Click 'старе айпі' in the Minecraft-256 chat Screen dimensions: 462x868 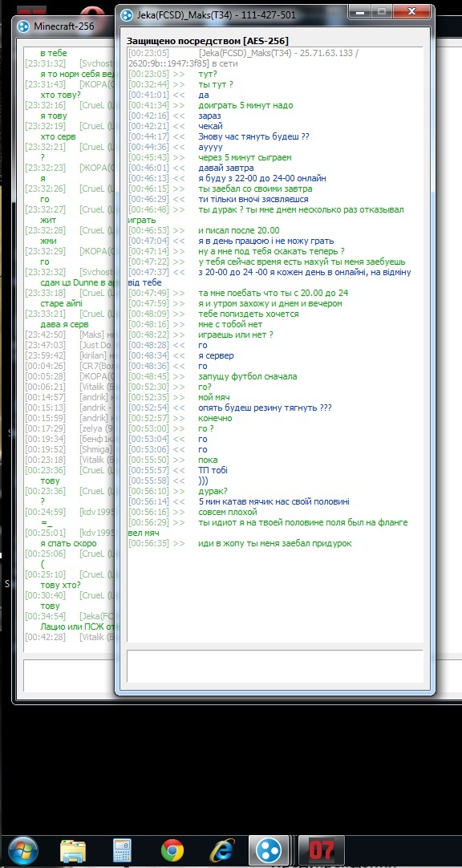click(62, 303)
